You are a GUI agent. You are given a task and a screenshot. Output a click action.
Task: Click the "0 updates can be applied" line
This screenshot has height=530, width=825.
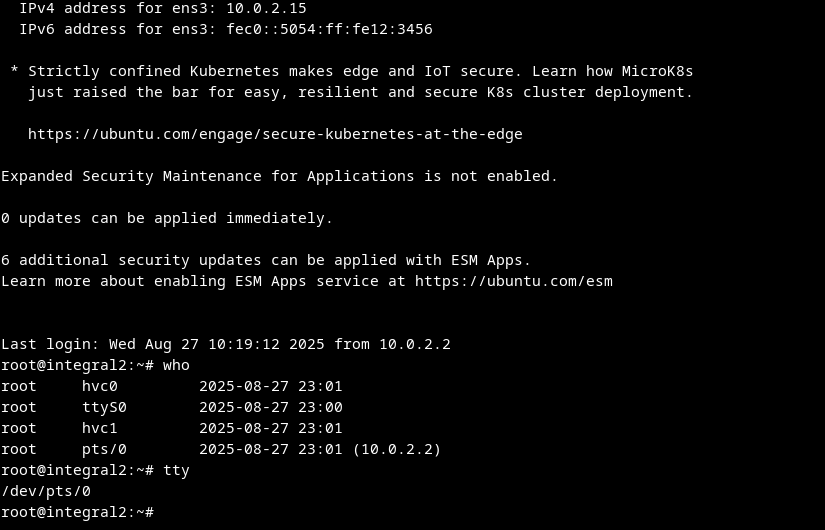tap(167, 218)
